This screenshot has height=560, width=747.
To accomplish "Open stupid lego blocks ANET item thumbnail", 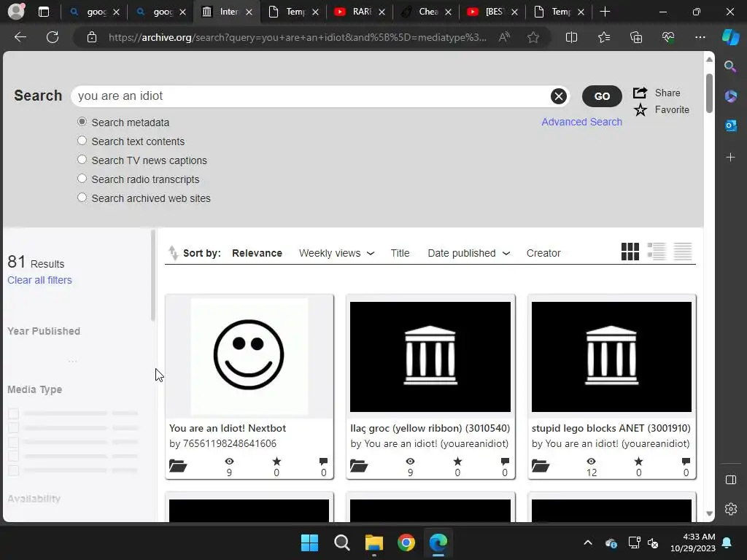I will coord(611,357).
